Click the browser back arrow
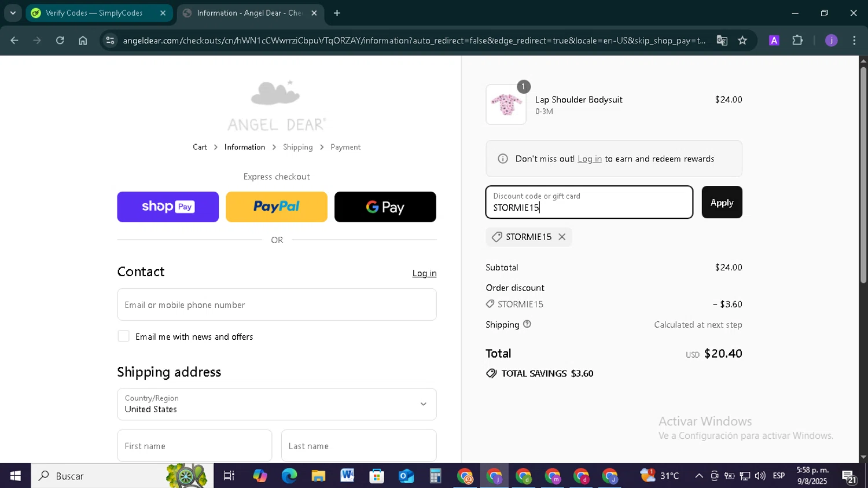Image resolution: width=868 pixels, height=488 pixels. click(x=14, y=41)
